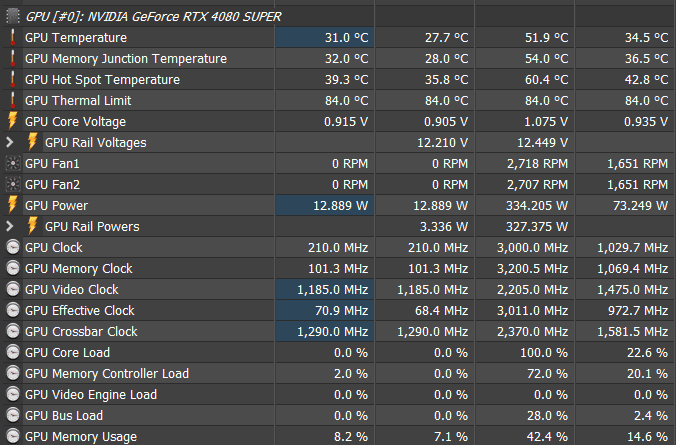Image resolution: width=676 pixels, height=445 pixels.
Task: Click the 3,200.5 MHz memory clock value
Action: point(532,269)
